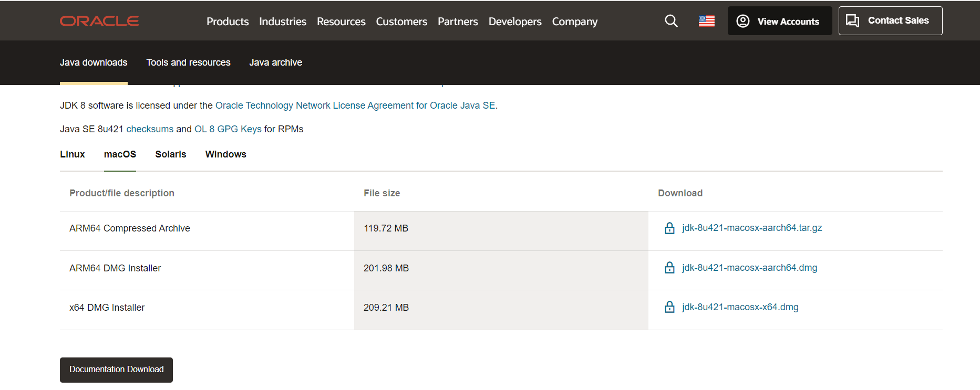
Task: Switch to the Linux tab
Action: (73, 154)
